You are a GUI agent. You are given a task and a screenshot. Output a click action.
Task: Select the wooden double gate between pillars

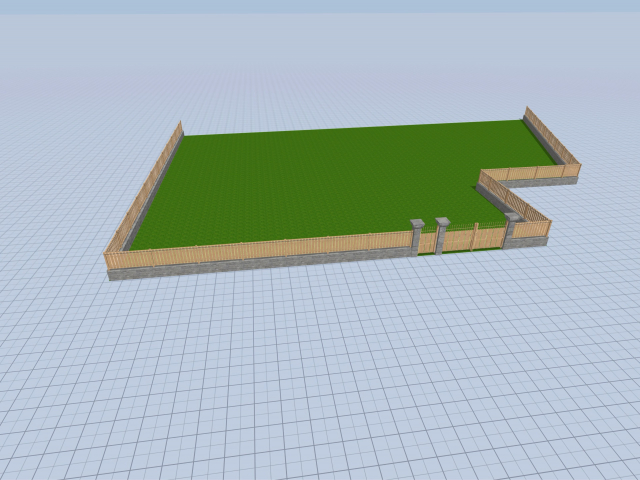(475, 237)
